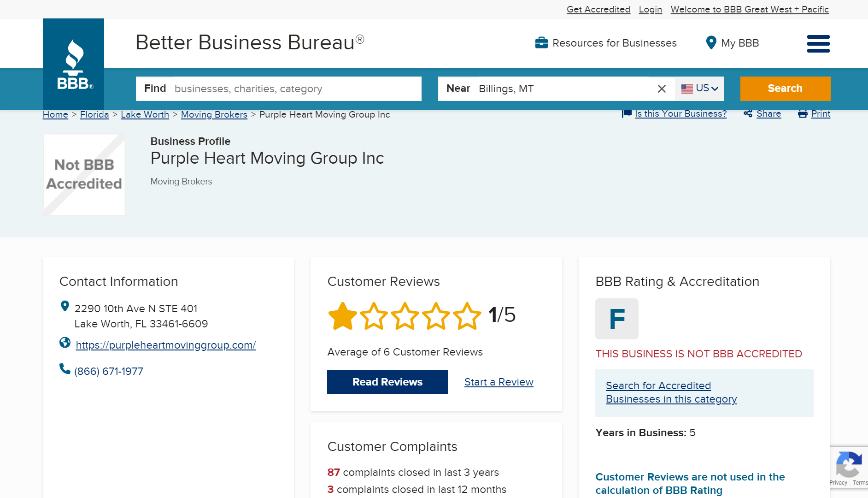This screenshot has height=498, width=868.
Task: Click the Print printer icon
Action: pyautogui.click(x=803, y=114)
